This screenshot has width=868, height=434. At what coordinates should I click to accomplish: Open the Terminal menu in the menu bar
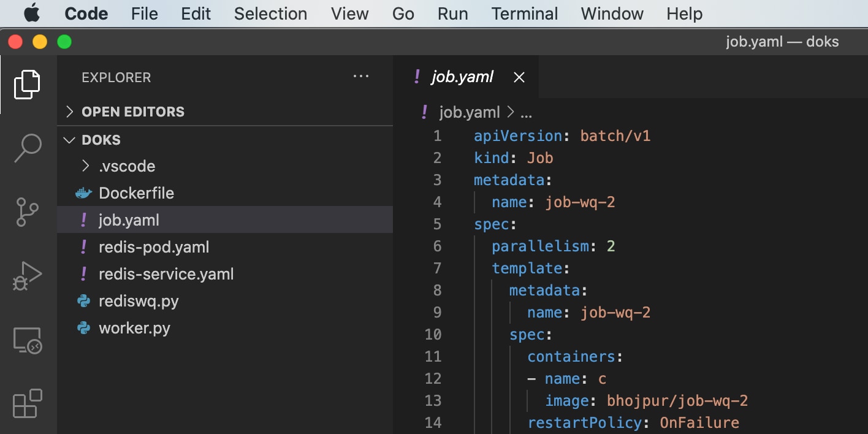click(x=524, y=13)
